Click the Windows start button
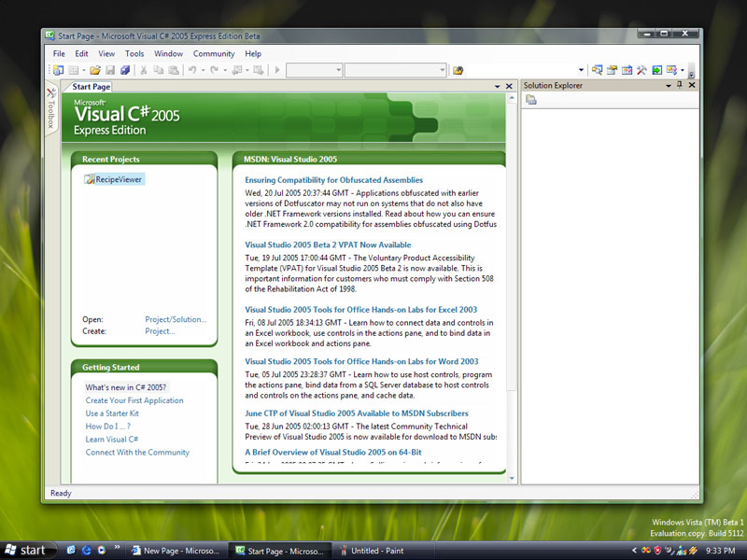 coord(28,551)
